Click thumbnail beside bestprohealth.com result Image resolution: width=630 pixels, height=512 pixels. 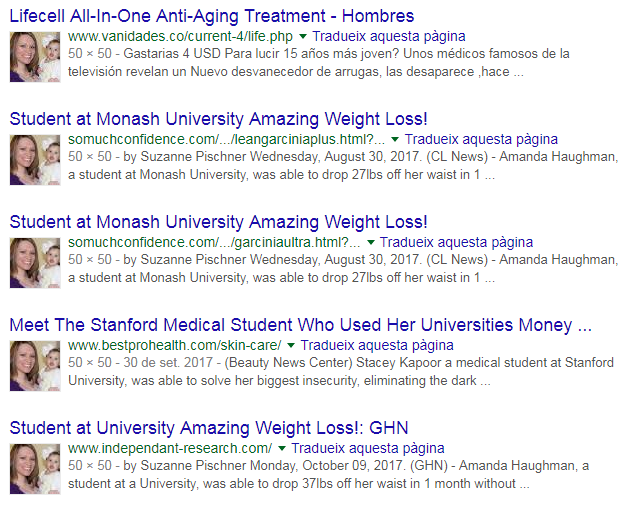click(35, 365)
